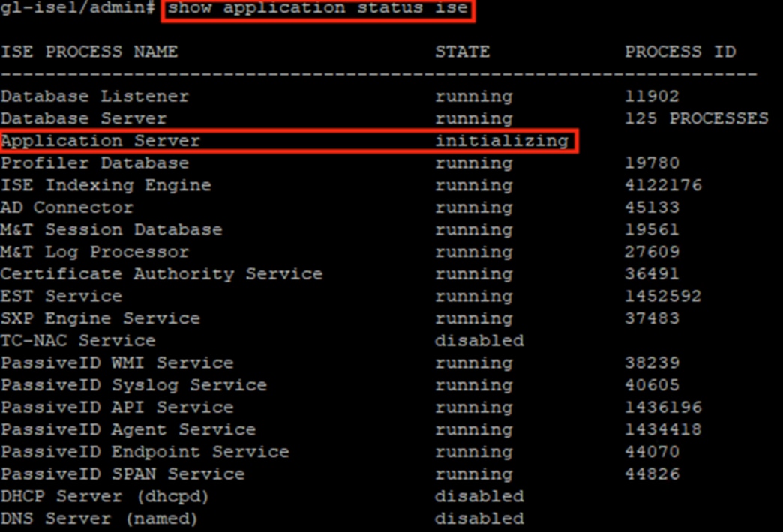This screenshot has width=783, height=532.
Task: Click process ID '44826'
Action: click(652, 474)
